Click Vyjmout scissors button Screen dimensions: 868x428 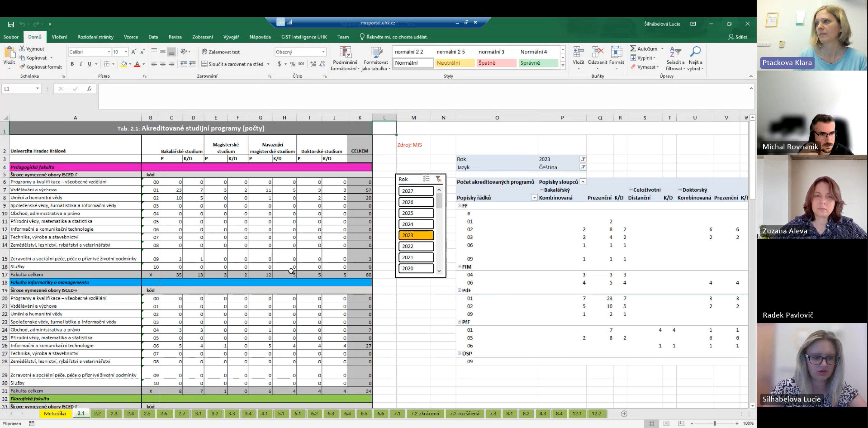click(x=32, y=49)
